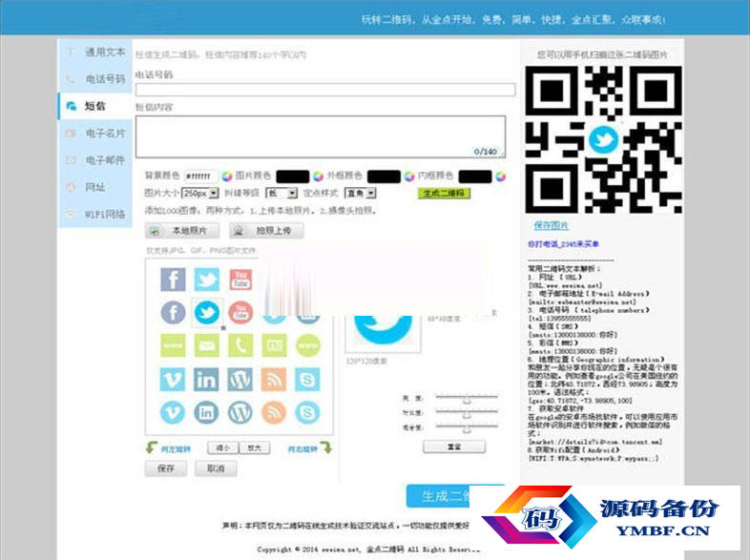Select the square Twitter logo icon
The image size is (750, 560).
point(207,279)
